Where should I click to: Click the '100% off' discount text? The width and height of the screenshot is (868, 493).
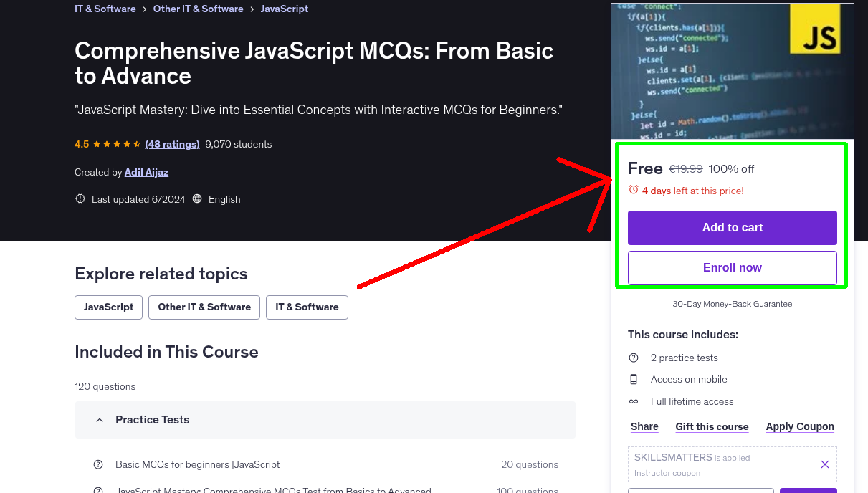731,169
